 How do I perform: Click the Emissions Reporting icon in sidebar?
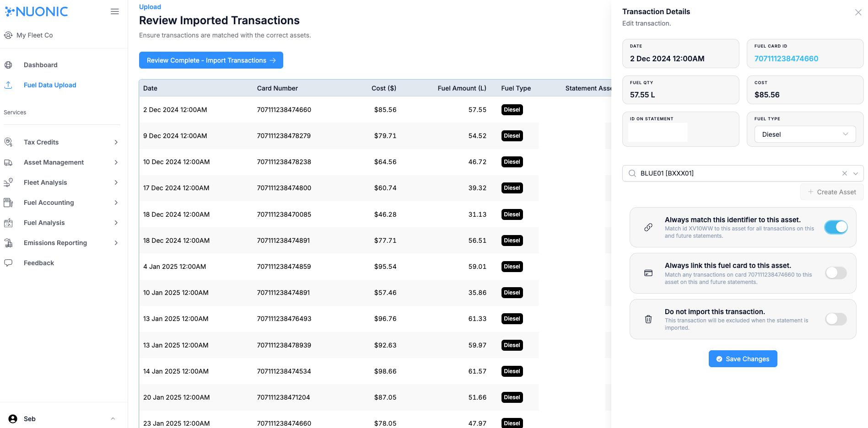coord(8,243)
